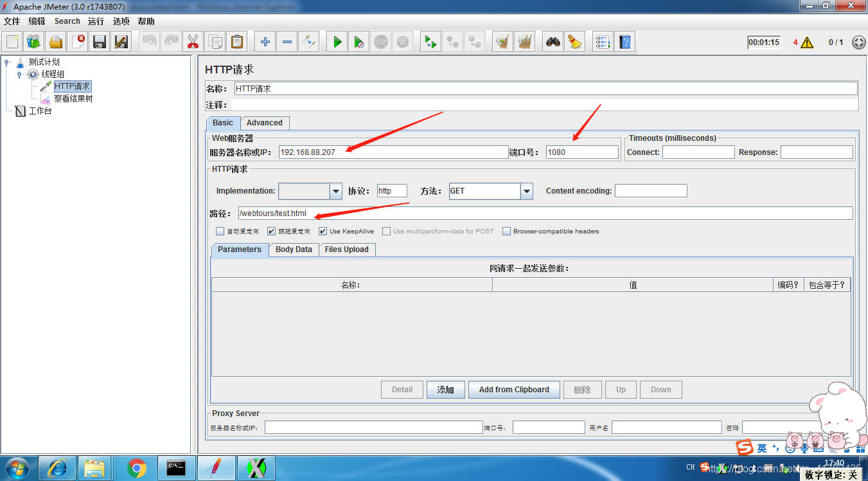Click the Remote shutdown all icon
The image size is (868, 481).
[x=474, y=42]
